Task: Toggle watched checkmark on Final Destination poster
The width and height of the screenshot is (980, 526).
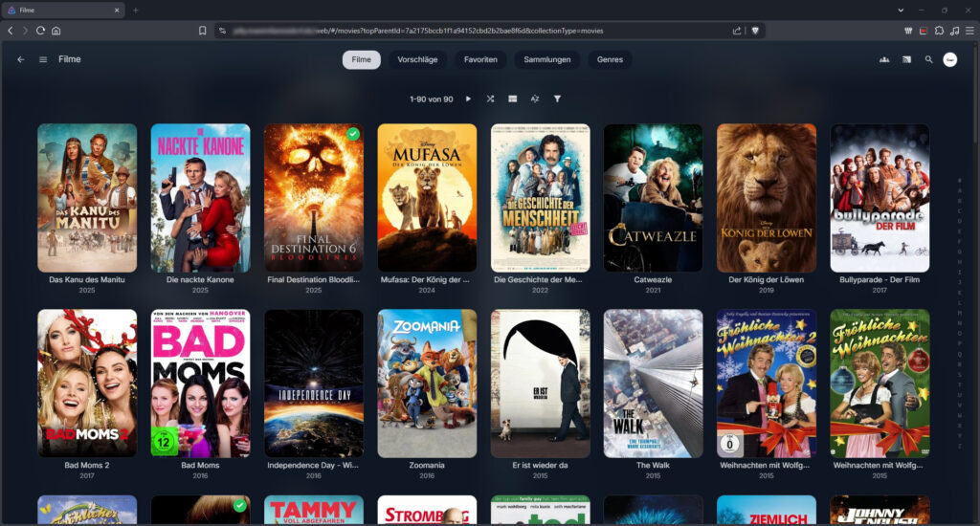Action: coord(353,134)
